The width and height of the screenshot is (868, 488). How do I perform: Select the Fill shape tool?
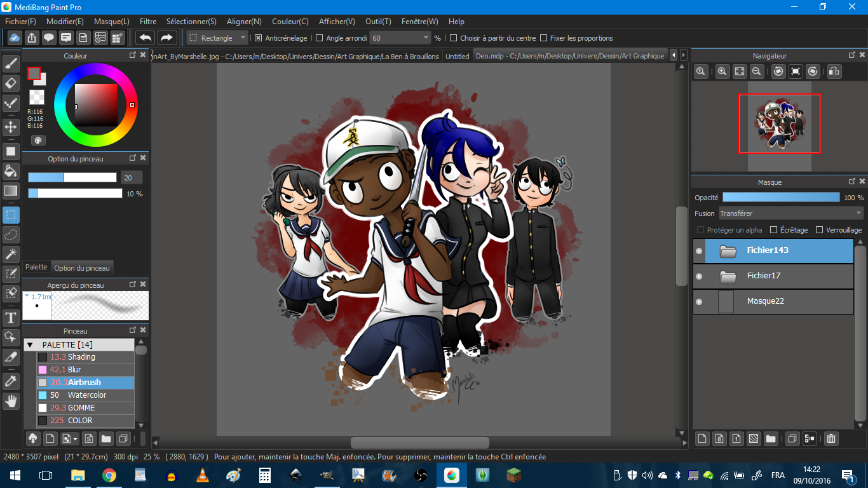click(11, 151)
